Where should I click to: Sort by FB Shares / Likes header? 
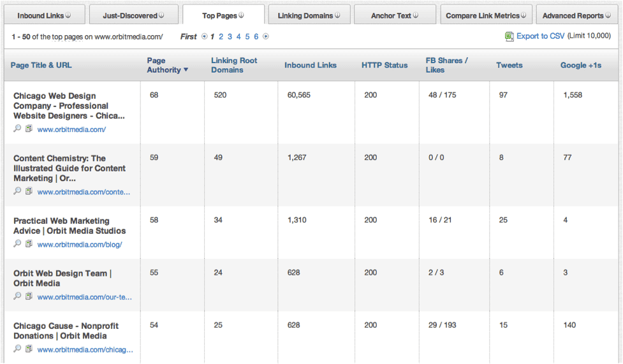446,65
